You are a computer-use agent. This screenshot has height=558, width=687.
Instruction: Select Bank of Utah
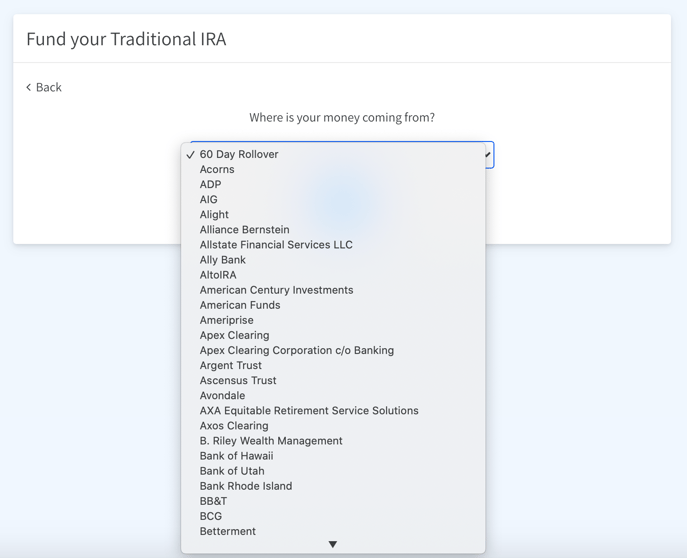pyautogui.click(x=333, y=471)
